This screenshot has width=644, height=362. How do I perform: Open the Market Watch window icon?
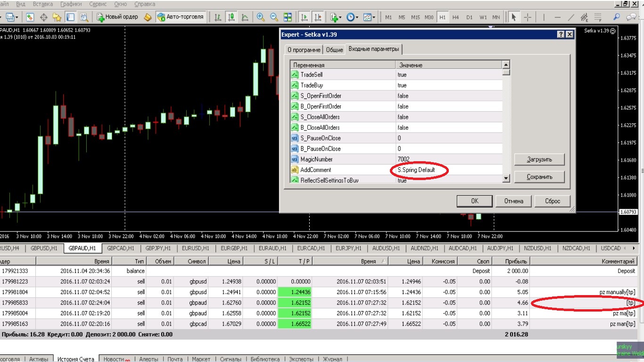coord(30,17)
